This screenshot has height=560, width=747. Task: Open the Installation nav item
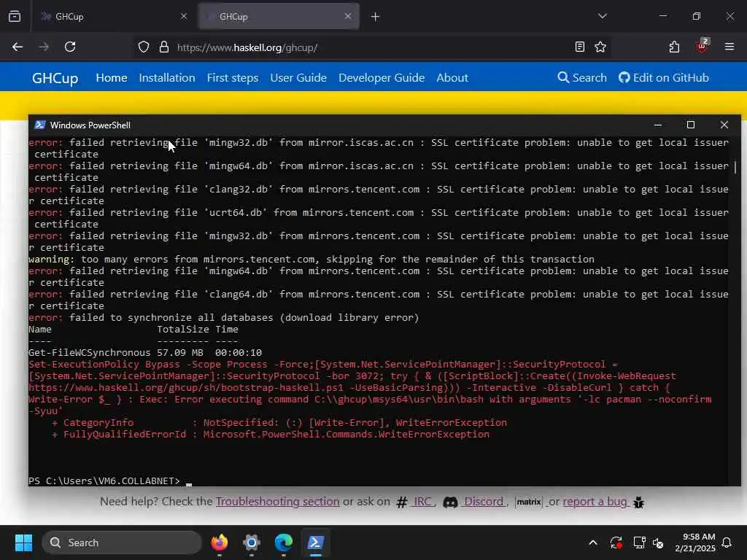tap(167, 77)
